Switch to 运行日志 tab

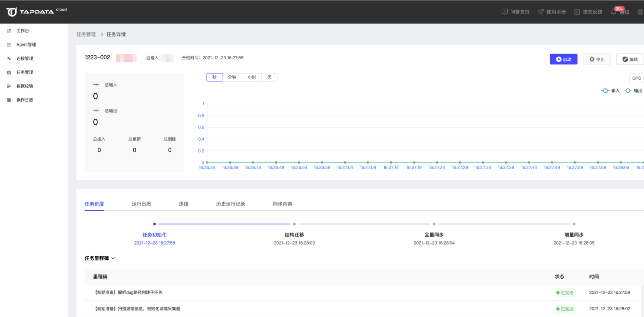(141, 204)
